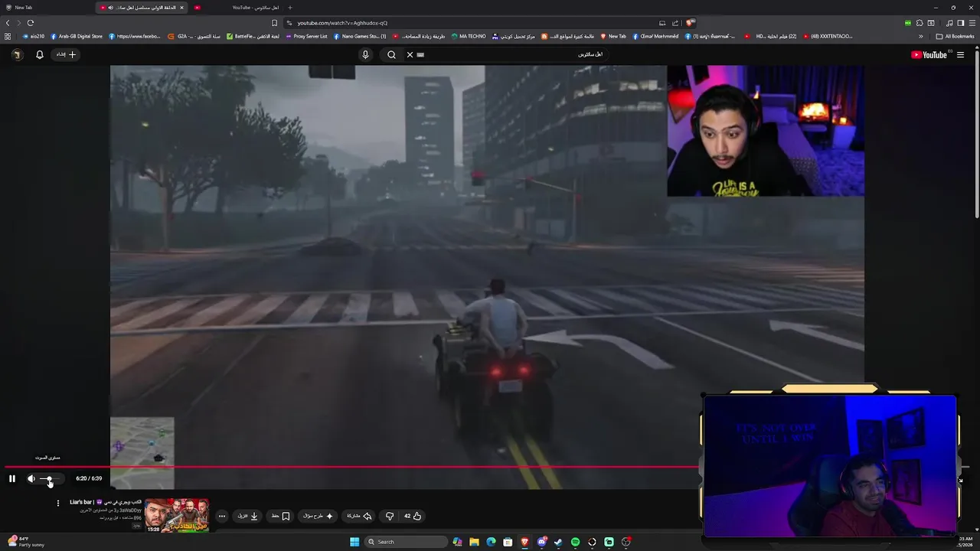This screenshot has height=551, width=980.
Task: Open Brave browser taskbar icon
Action: [524, 542]
